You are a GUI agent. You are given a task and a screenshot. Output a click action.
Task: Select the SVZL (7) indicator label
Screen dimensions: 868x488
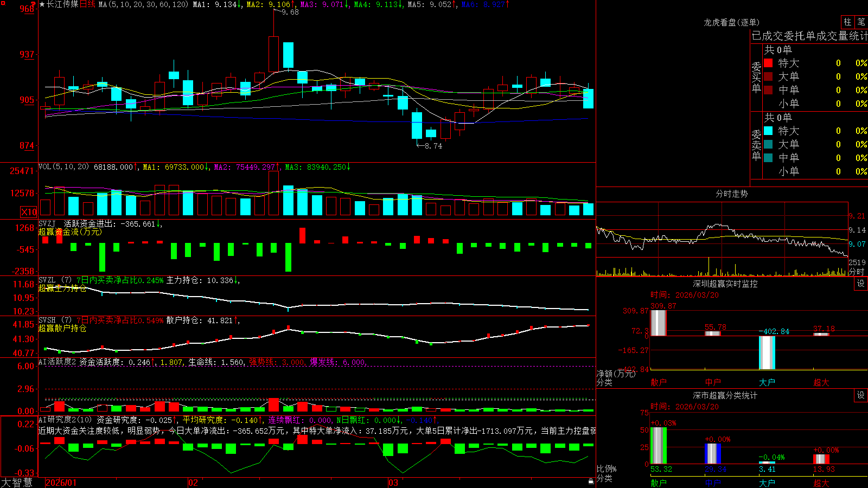tap(55, 280)
